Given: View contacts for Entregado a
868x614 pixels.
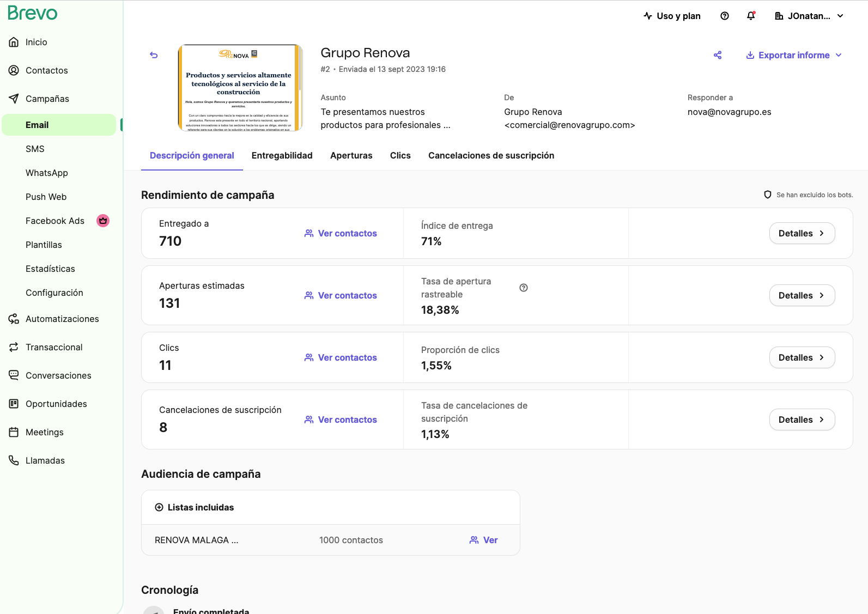Looking at the screenshot, I should coord(341,233).
